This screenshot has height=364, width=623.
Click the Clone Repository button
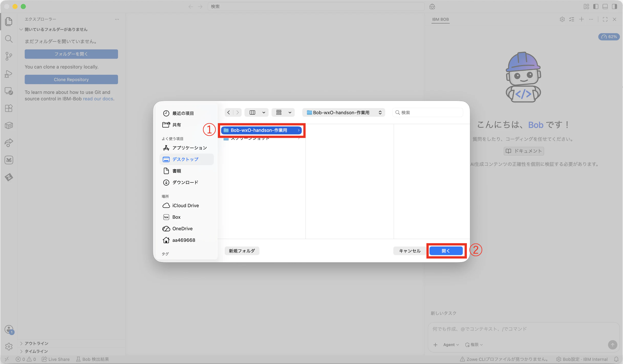pos(71,80)
